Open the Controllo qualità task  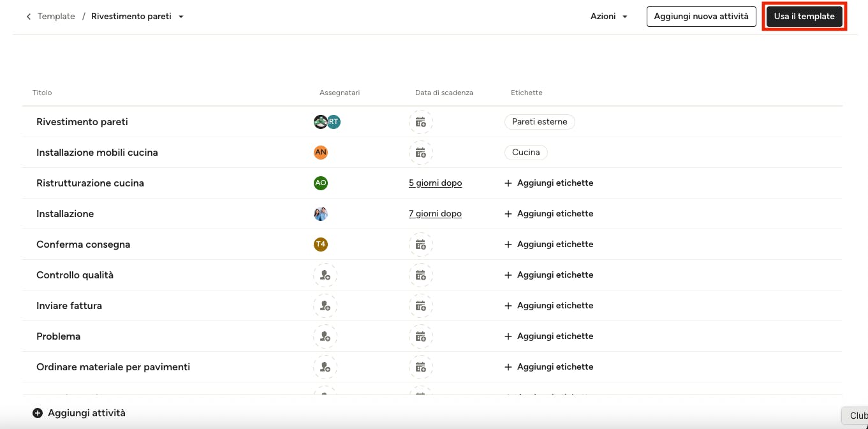[75, 275]
